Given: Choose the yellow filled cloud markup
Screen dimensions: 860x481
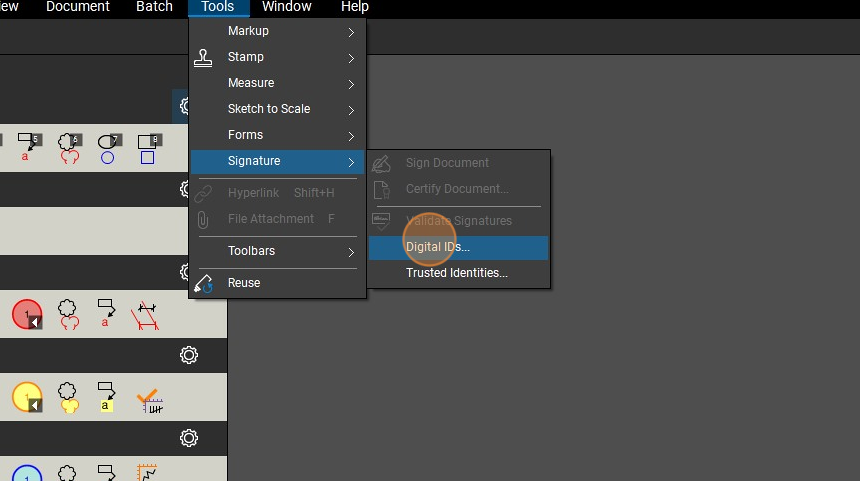Looking at the screenshot, I should tap(68, 398).
